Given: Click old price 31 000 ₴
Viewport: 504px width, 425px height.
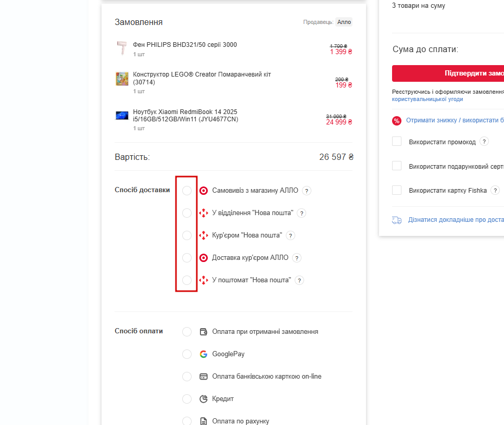Looking at the screenshot, I should pos(336,116).
